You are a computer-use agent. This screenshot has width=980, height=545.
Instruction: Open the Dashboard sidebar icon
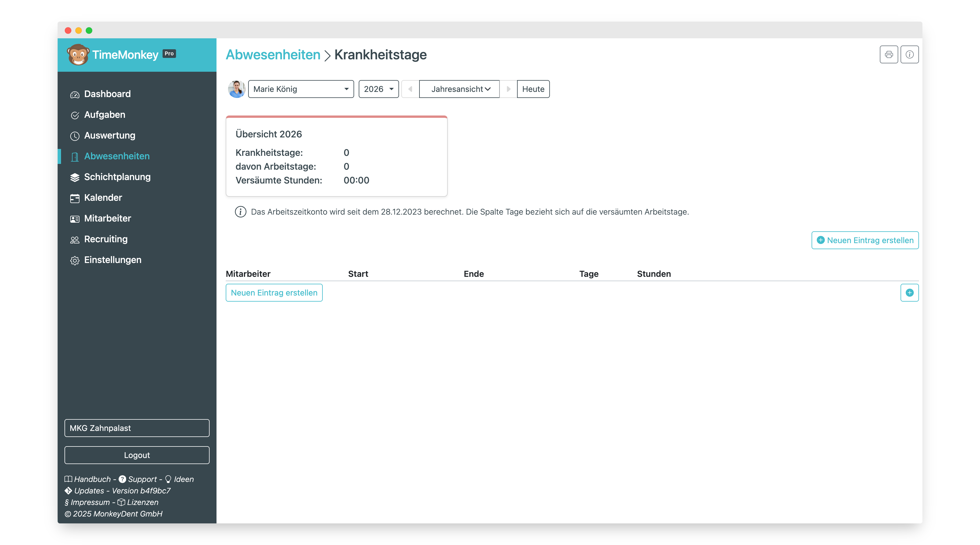75,94
